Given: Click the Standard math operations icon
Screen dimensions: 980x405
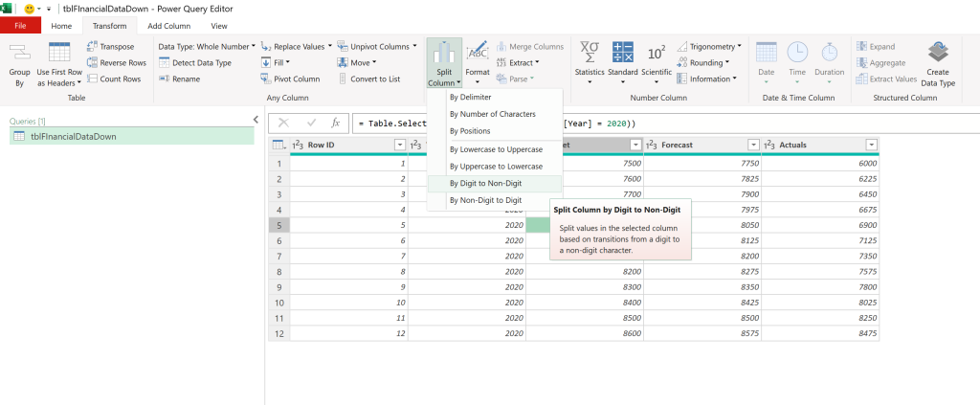Looking at the screenshot, I should click(x=622, y=52).
